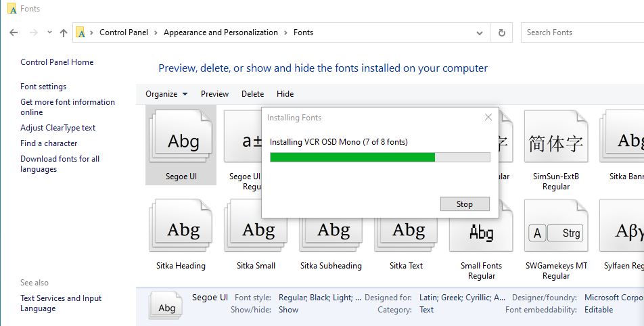Select Control Panel in breadcrumb path
This screenshot has height=326, width=644.
point(124,32)
